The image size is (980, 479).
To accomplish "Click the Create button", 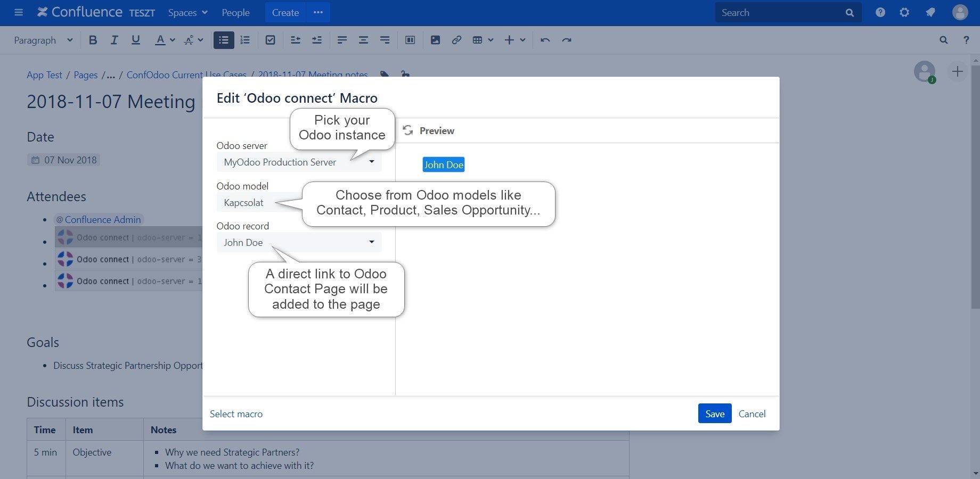I will (x=285, y=12).
